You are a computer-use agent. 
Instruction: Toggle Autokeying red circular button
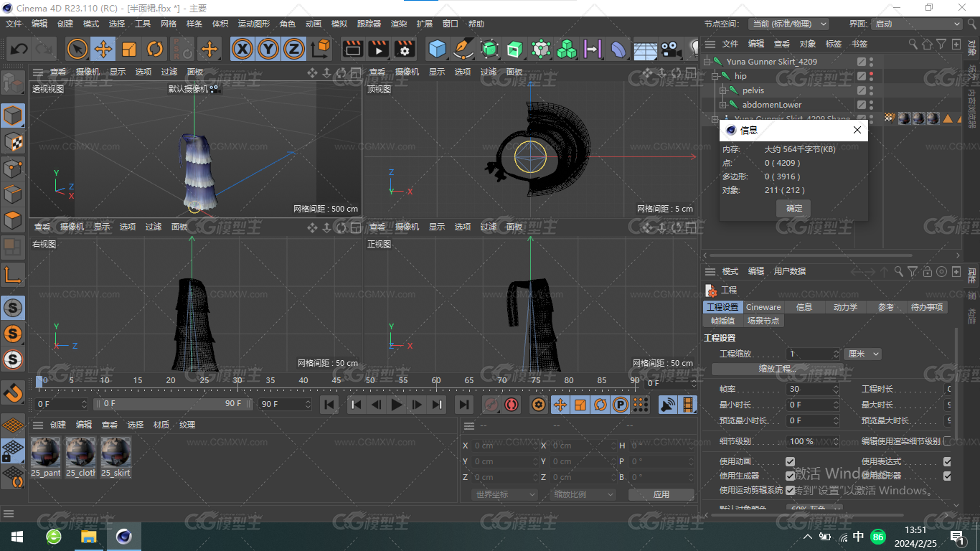pyautogui.click(x=511, y=405)
